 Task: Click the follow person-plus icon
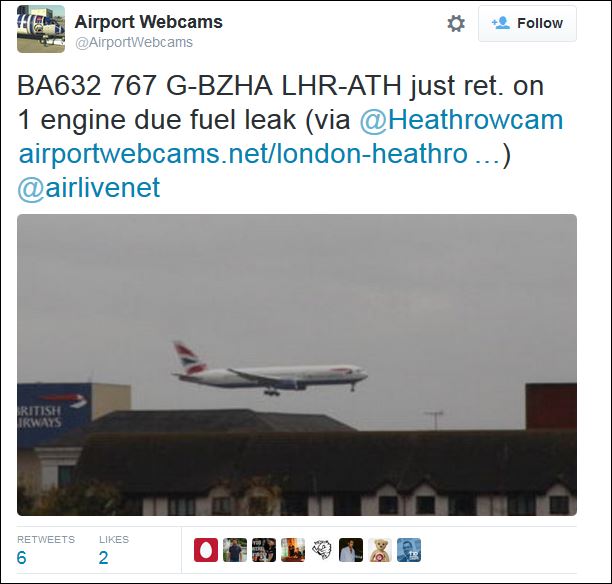click(500, 23)
